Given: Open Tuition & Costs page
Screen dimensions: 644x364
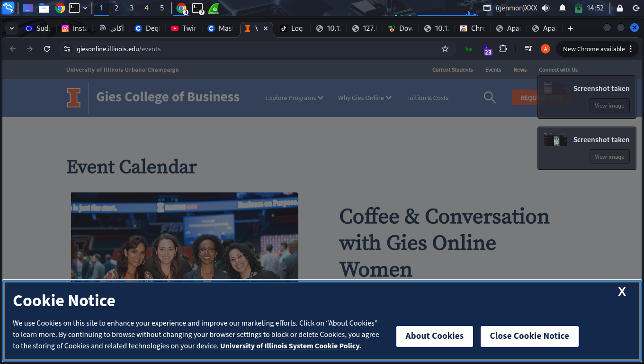Looking at the screenshot, I should click(427, 98).
